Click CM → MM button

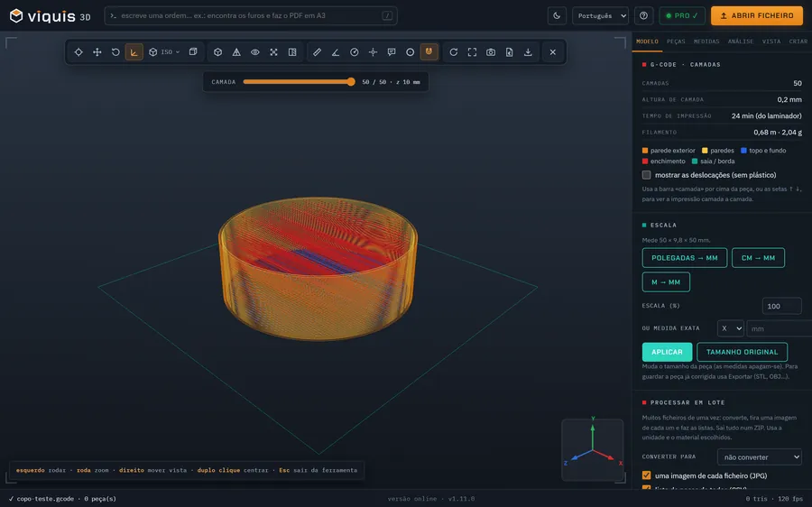coord(758,258)
